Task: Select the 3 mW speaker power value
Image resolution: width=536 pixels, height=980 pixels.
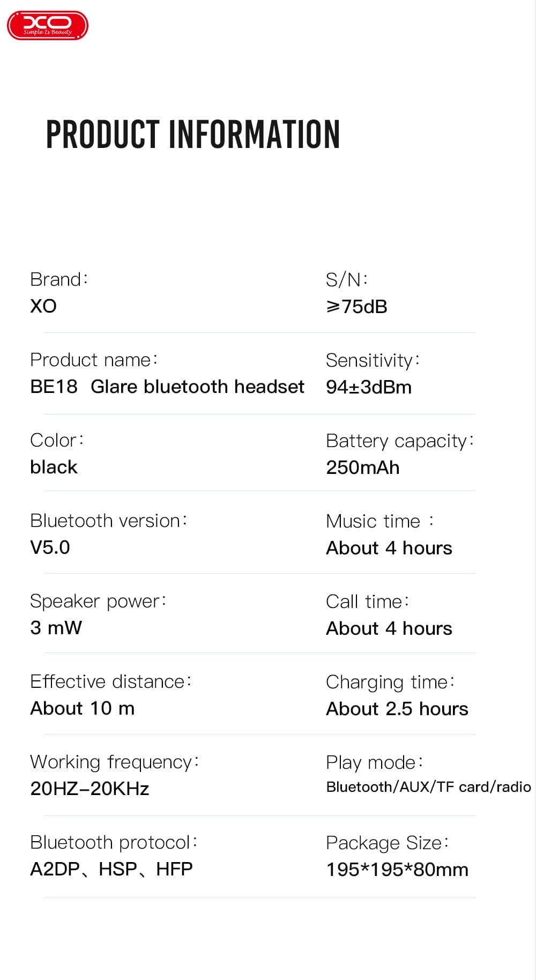Action: 56,628
